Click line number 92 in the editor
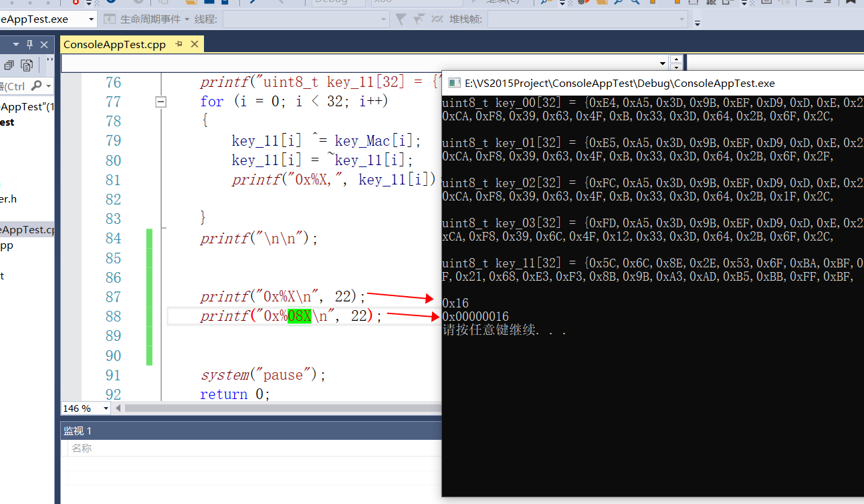Image resolution: width=864 pixels, height=504 pixels. (x=113, y=394)
